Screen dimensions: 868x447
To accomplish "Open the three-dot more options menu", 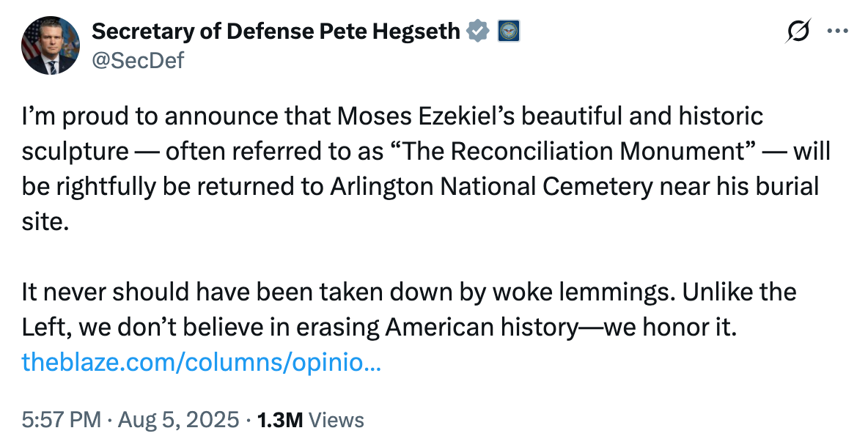I will pos(837,31).
